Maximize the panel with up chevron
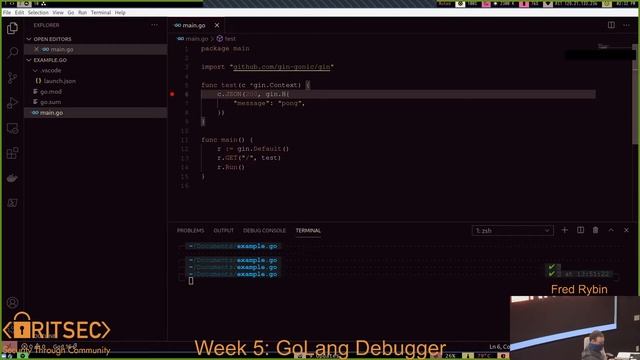The height and width of the screenshot is (360, 640). pyautogui.click(x=611, y=230)
